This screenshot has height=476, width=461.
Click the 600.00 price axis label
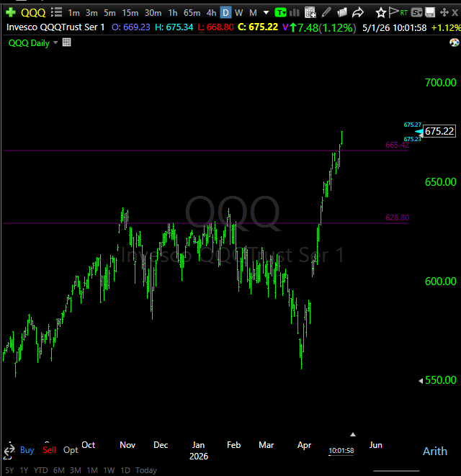(x=440, y=282)
